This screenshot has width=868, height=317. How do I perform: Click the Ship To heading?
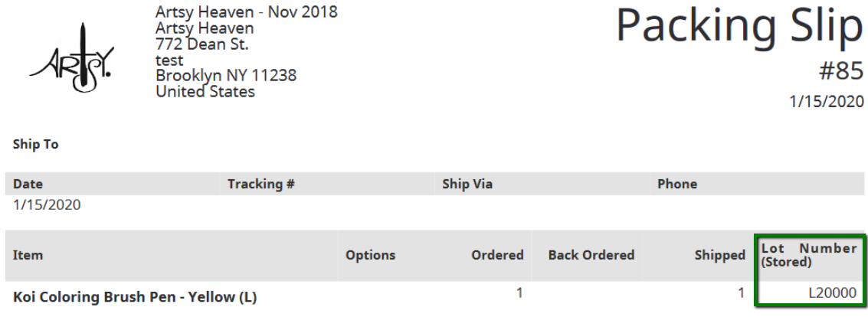pyautogui.click(x=35, y=145)
